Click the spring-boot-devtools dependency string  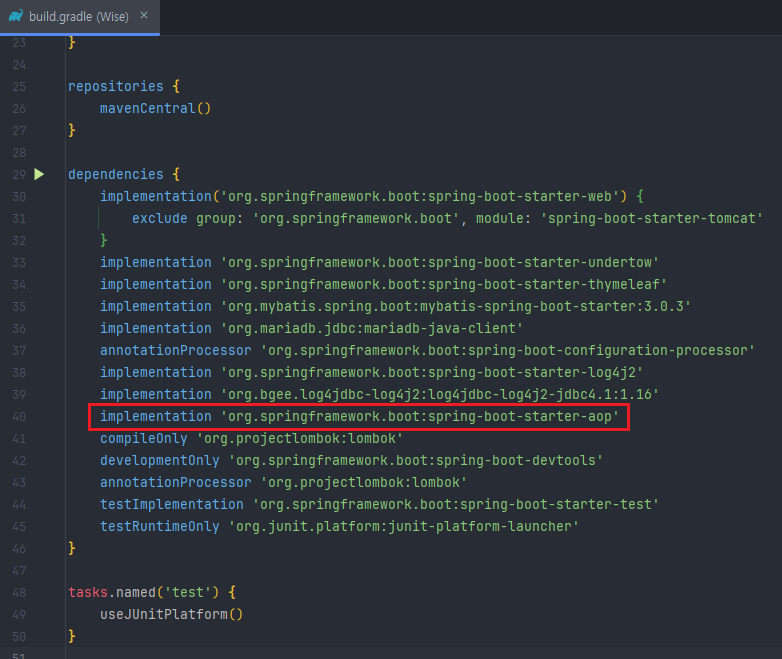click(x=415, y=460)
